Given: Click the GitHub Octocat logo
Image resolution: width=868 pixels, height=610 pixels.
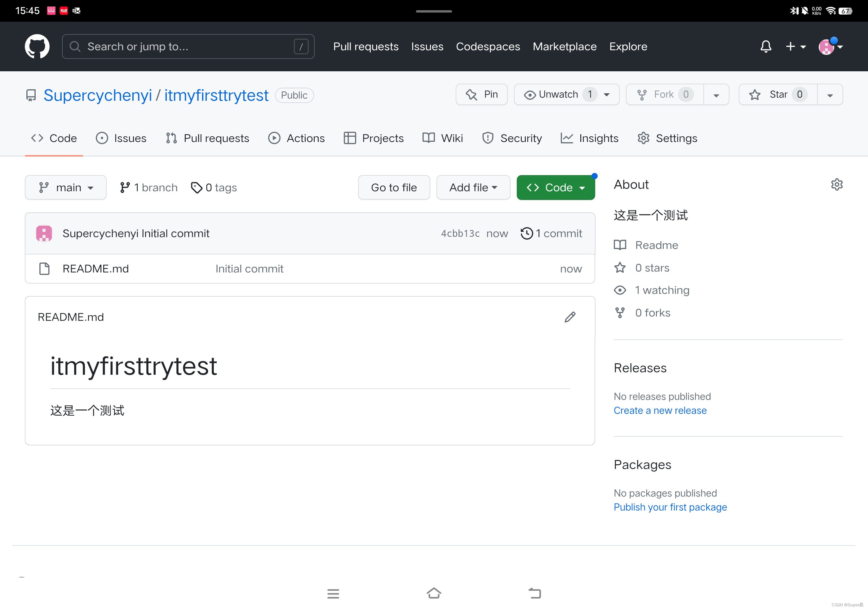Looking at the screenshot, I should [x=37, y=46].
